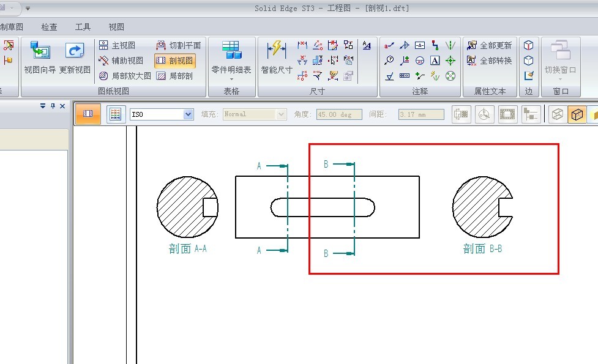Select the centerline annotation icon
This screenshot has height=364, width=598.
tap(450, 45)
